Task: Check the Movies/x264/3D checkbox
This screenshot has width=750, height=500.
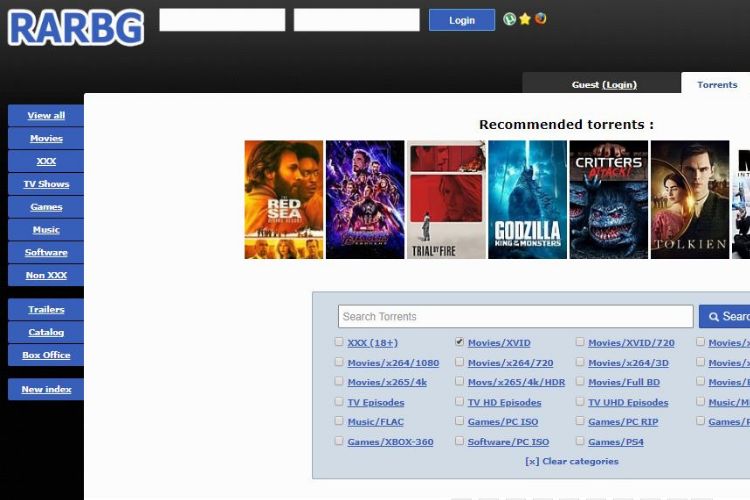Action: click(x=580, y=361)
